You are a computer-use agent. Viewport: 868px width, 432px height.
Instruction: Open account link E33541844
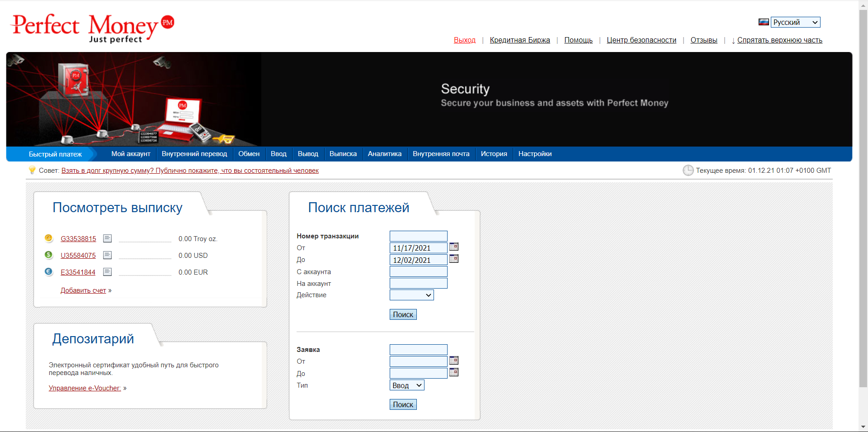78,272
